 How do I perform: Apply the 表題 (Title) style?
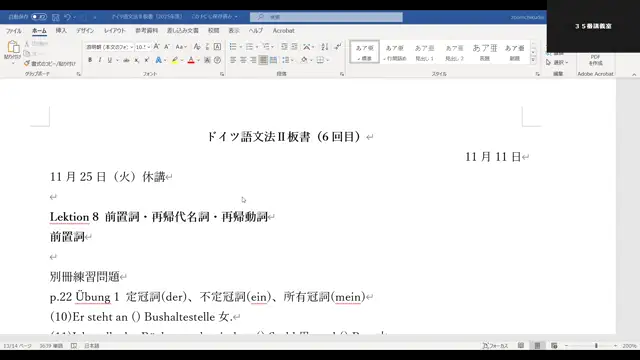point(484,52)
